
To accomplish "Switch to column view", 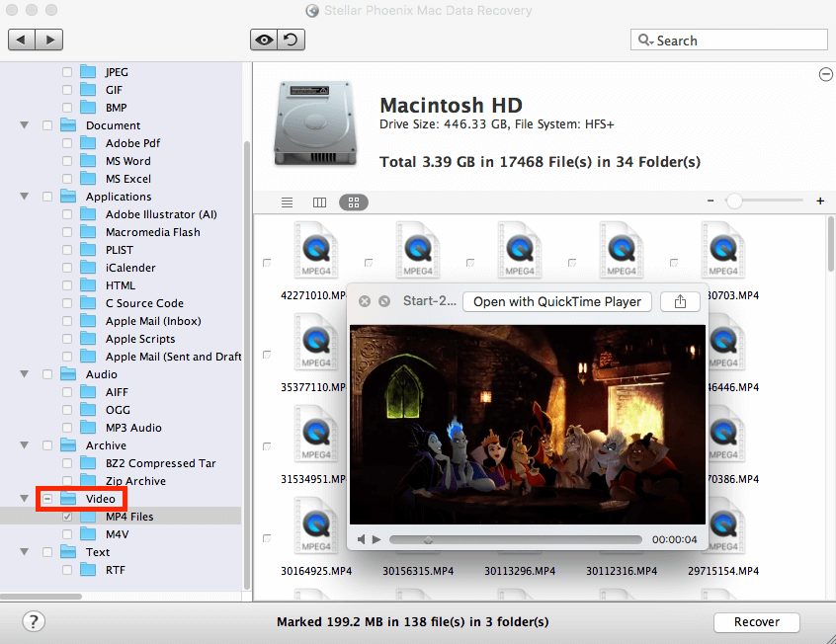I will tap(319, 202).
